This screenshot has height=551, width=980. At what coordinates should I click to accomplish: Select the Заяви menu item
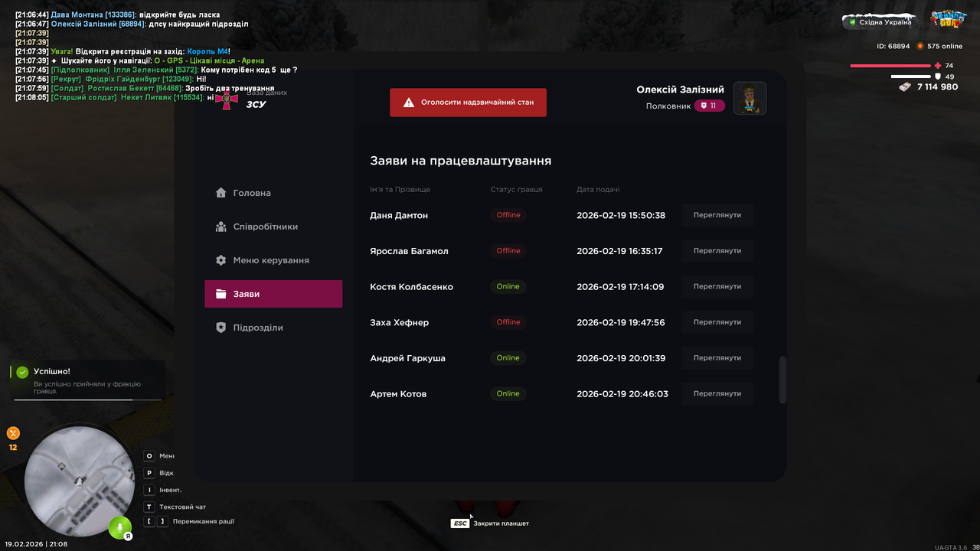coord(273,294)
